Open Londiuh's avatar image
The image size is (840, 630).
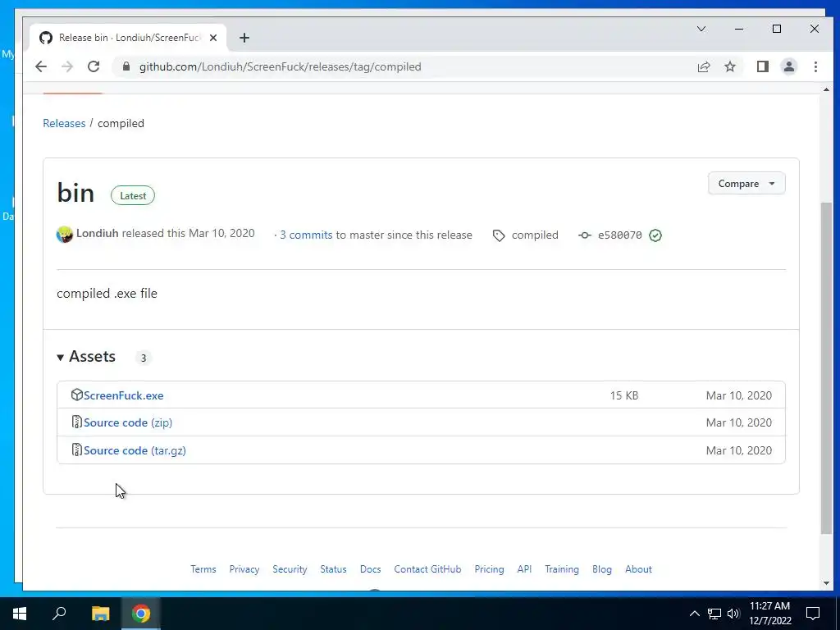point(64,234)
